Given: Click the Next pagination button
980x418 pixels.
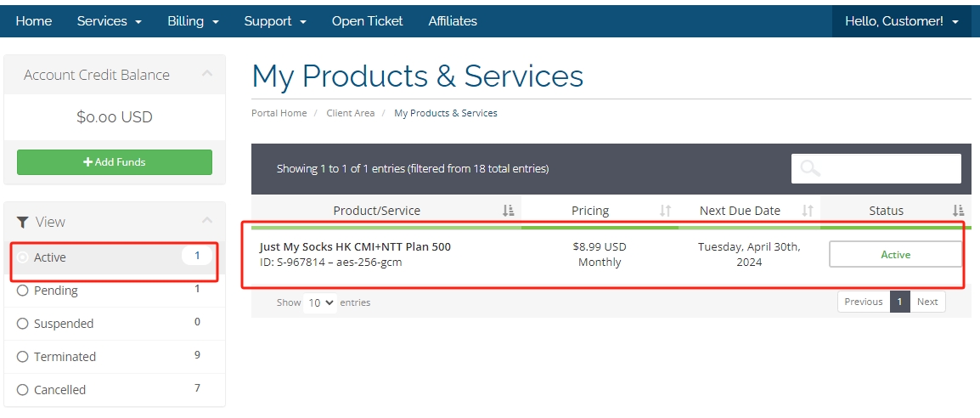Looking at the screenshot, I should (x=927, y=302).
